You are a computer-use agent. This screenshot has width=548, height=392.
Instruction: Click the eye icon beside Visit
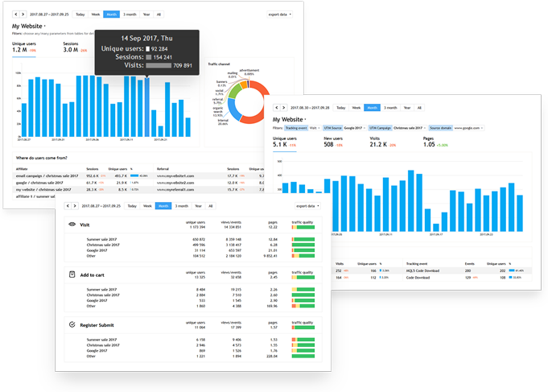point(72,225)
